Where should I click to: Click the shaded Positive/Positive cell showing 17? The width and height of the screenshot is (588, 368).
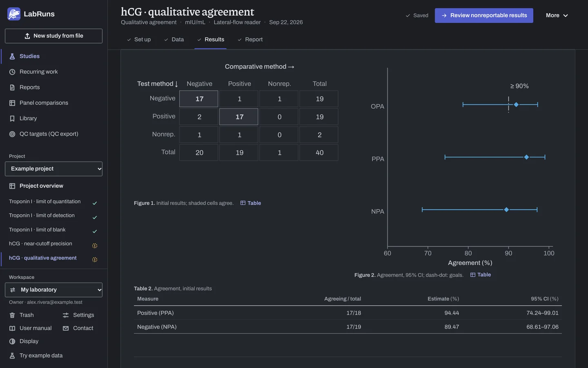click(x=239, y=117)
